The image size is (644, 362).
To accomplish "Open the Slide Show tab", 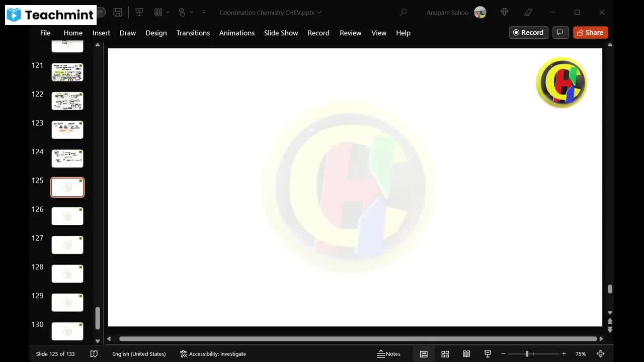I will [281, 33].
